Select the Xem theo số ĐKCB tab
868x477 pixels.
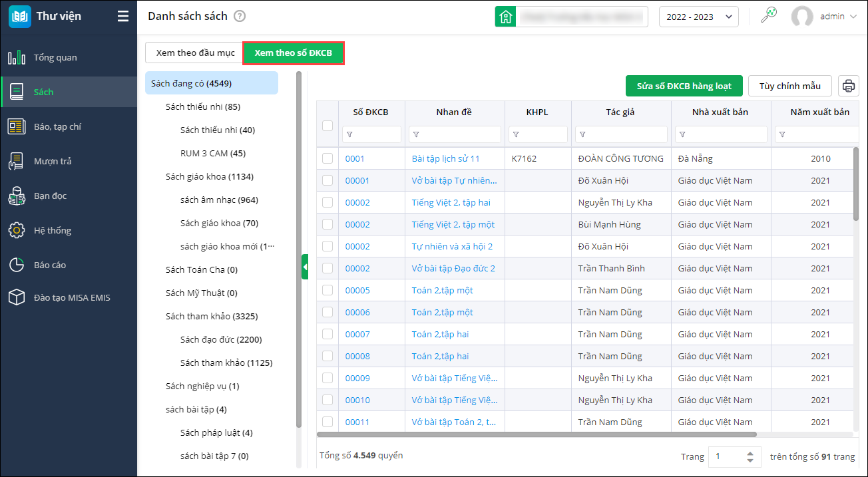pyautogui.click(x=294, y=53)
